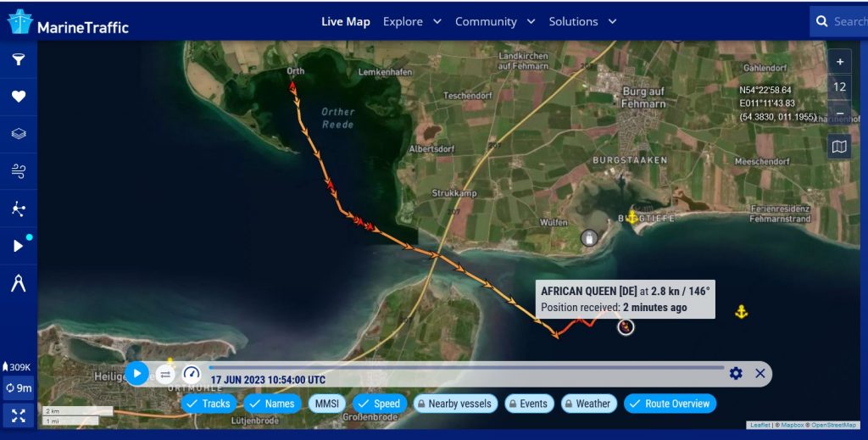Select the distance measuring compass tool

point(18,283)
